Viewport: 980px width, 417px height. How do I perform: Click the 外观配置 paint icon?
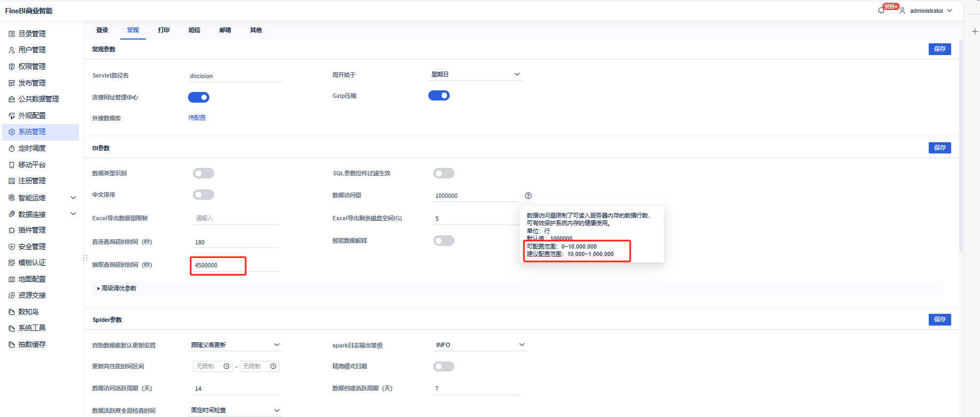pyautogui.click(x=12, y=115)
